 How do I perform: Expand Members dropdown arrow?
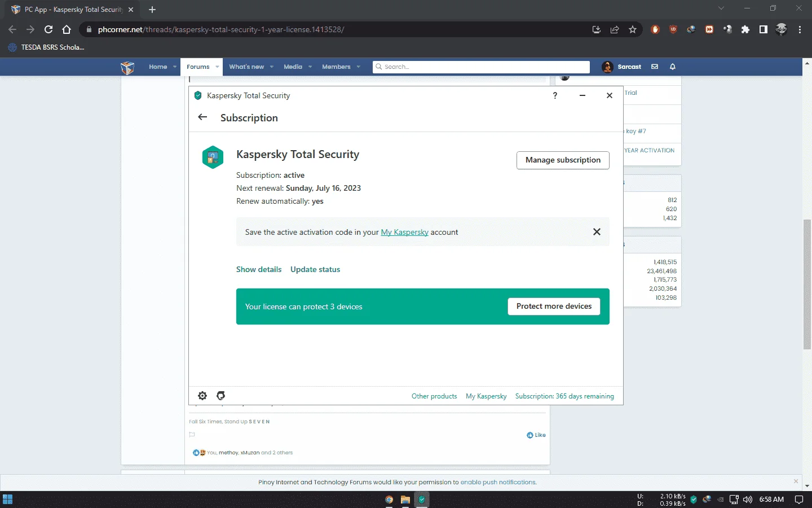point(359,67)
